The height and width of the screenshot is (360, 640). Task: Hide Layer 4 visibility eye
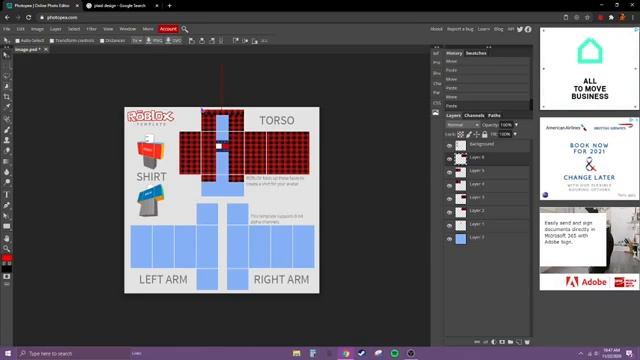click(x=449, y=186)
